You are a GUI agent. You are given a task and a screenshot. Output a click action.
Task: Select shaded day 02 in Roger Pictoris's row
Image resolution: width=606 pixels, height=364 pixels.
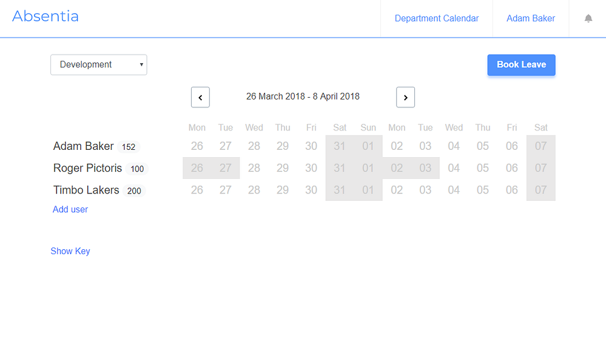point(397,168)
